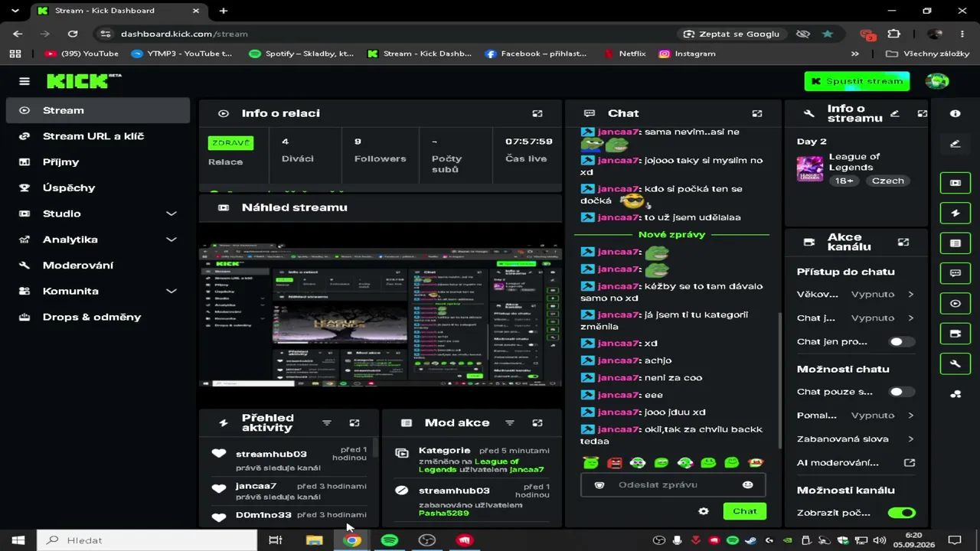Viewport: 980px width, 551px height.
Task: Open AI moderování external link
Action: point(910,463)
